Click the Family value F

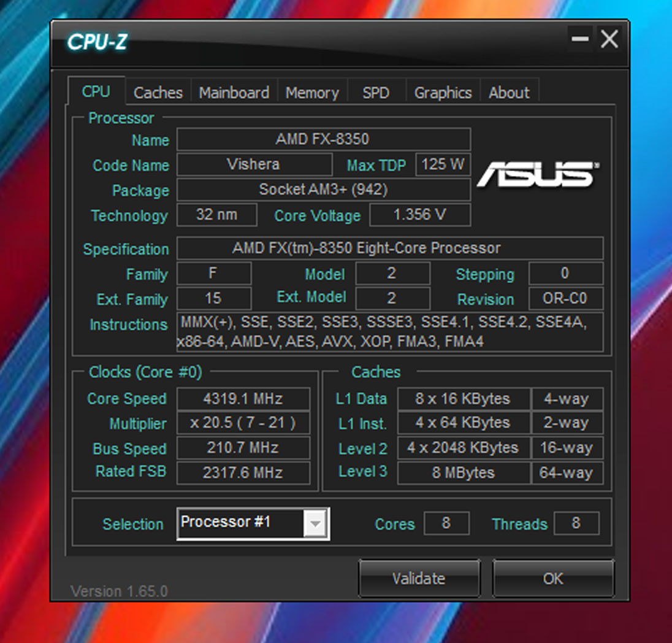[x=213, y=273]
